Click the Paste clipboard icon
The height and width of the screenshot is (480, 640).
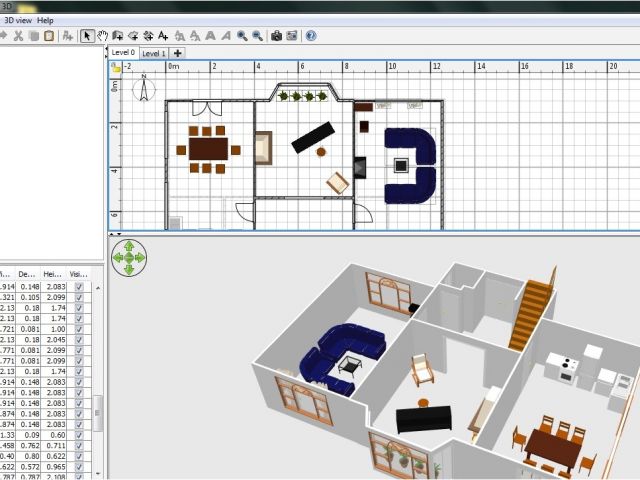click(48, 36)
